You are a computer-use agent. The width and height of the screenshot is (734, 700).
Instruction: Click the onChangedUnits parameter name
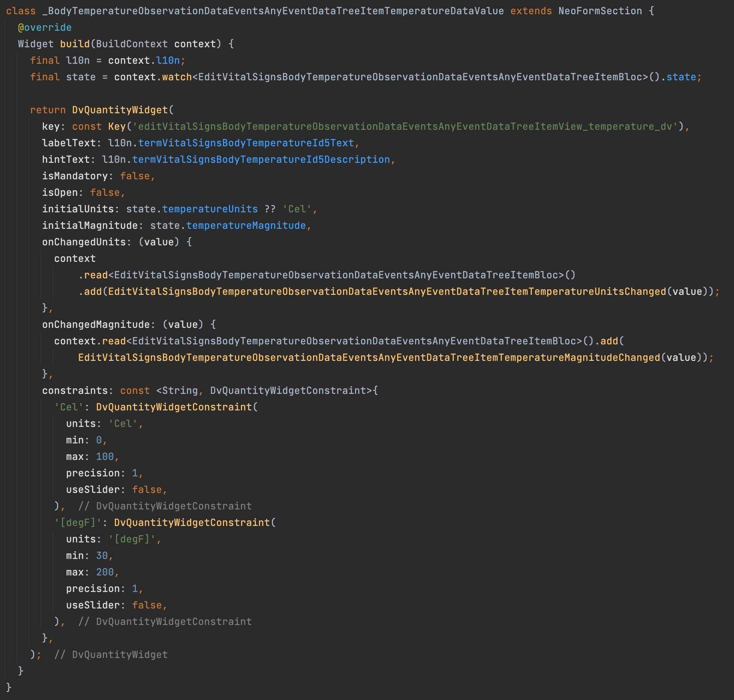click(84, 242)
